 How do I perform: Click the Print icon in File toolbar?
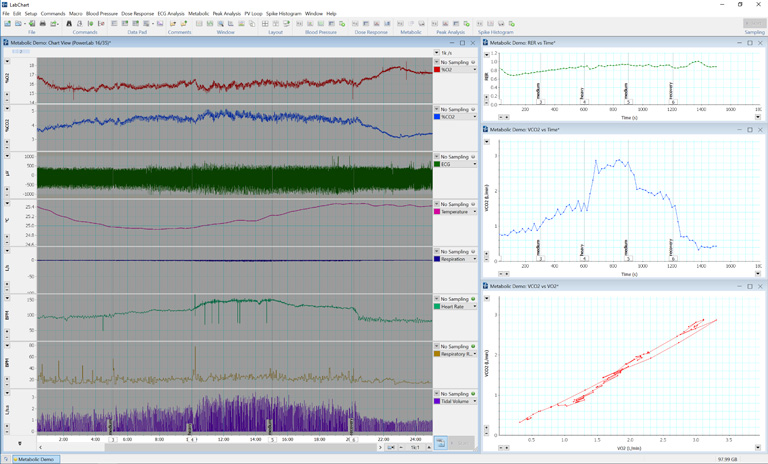42,23
